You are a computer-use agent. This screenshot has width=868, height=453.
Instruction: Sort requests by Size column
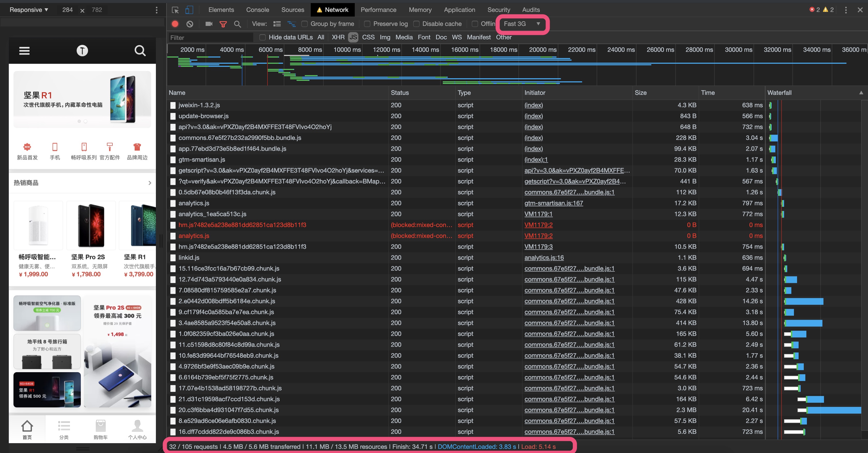tap(666, 93)
